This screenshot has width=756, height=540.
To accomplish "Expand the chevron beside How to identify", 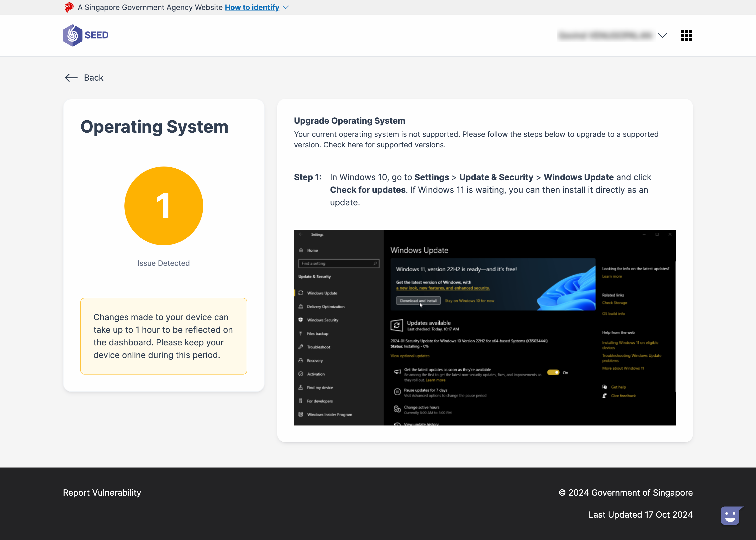I will coord(285,7).
